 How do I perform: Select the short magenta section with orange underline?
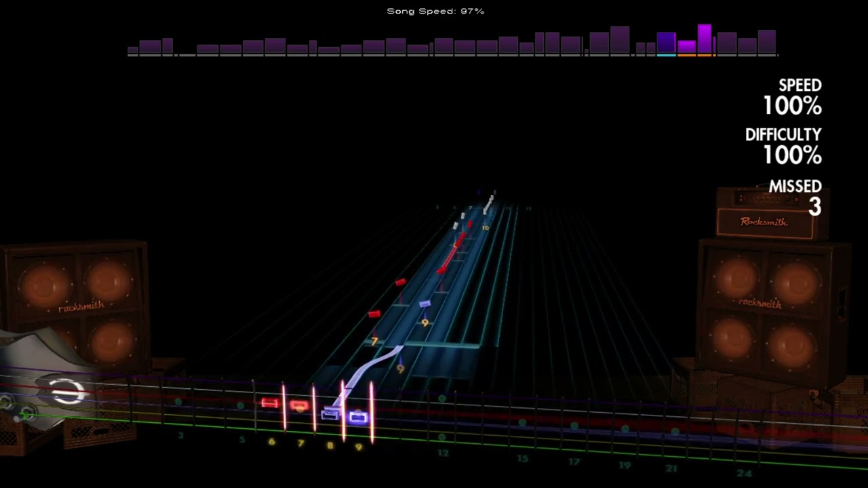687,48
